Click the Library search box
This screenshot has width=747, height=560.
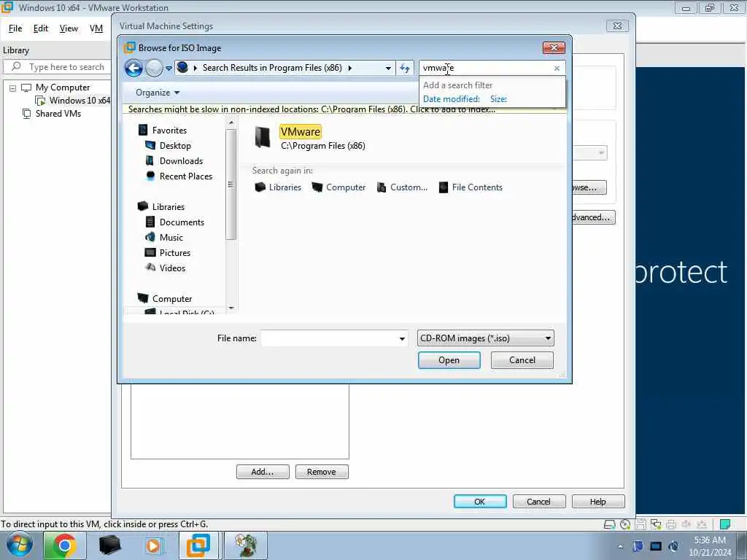(57, 66)
